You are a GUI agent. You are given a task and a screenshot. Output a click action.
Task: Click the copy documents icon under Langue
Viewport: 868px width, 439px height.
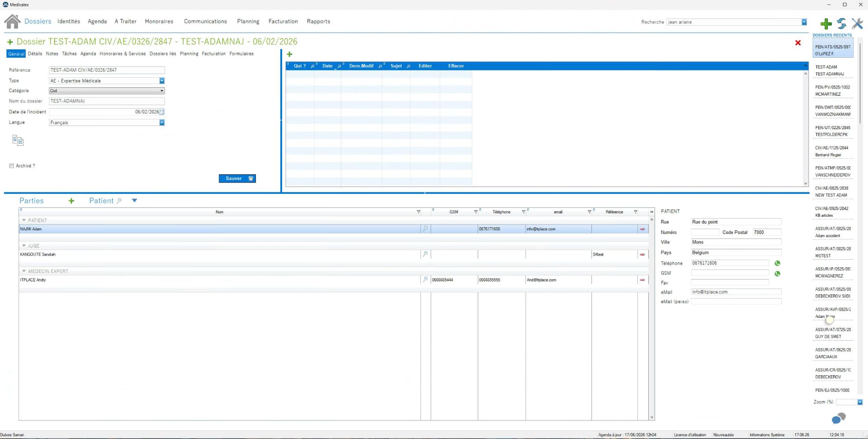[x=18, y=140]
